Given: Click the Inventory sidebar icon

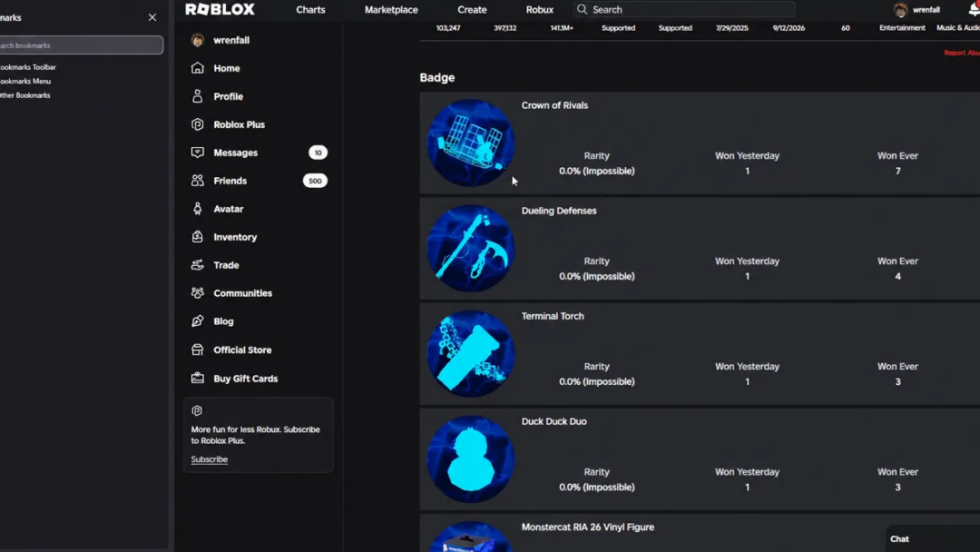Looking at the screenshot, I should [198, 236].
